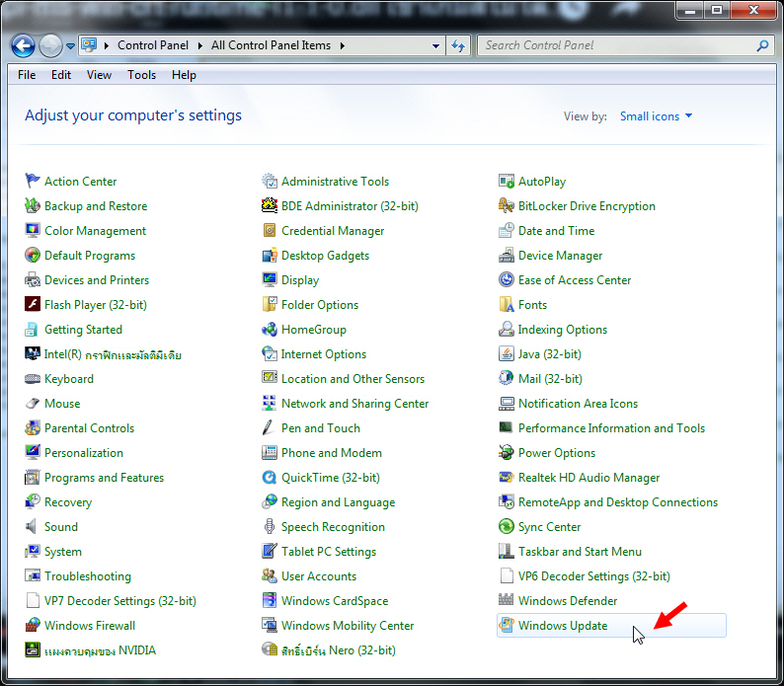Viewport: 784px width, 686px height.
Task: Expand the recent pages arrow beside Forward
Action: (x=70, y=46)
